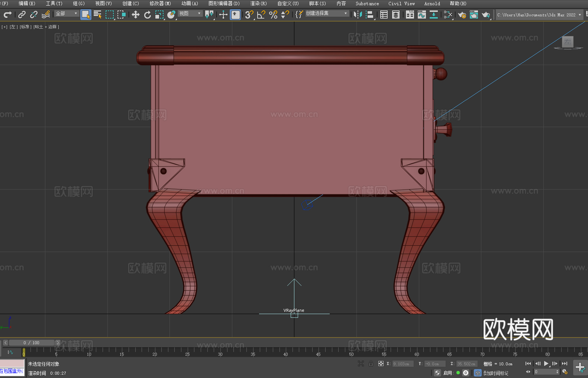Click Bind to Space Warp icon
The height and width of the screenshot is (378, 588).
[46, 14]
